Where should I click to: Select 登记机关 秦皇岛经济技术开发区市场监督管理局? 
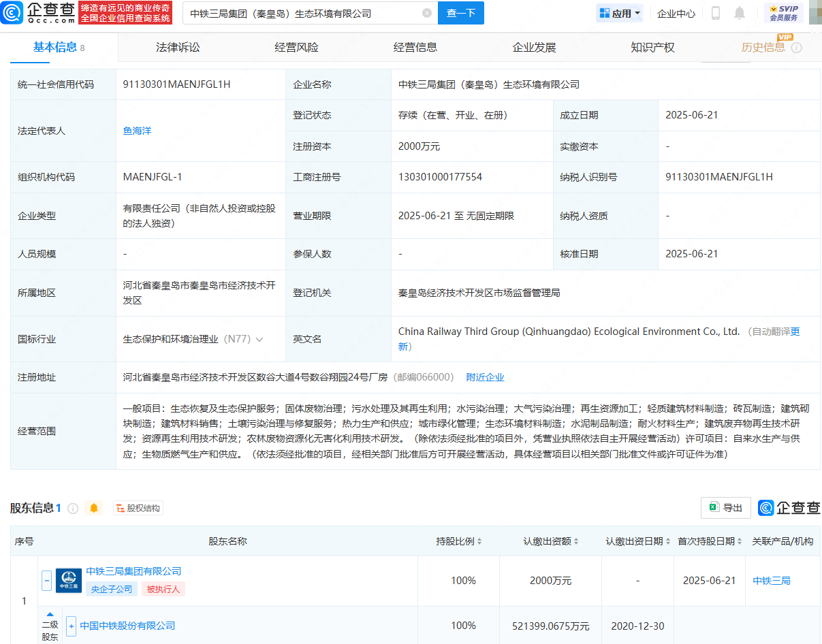[479, 293]
